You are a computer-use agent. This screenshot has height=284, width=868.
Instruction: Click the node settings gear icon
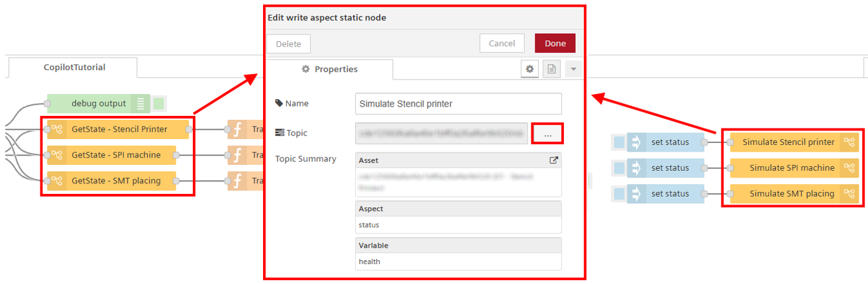pyautogui.click(x=529, y=69)
